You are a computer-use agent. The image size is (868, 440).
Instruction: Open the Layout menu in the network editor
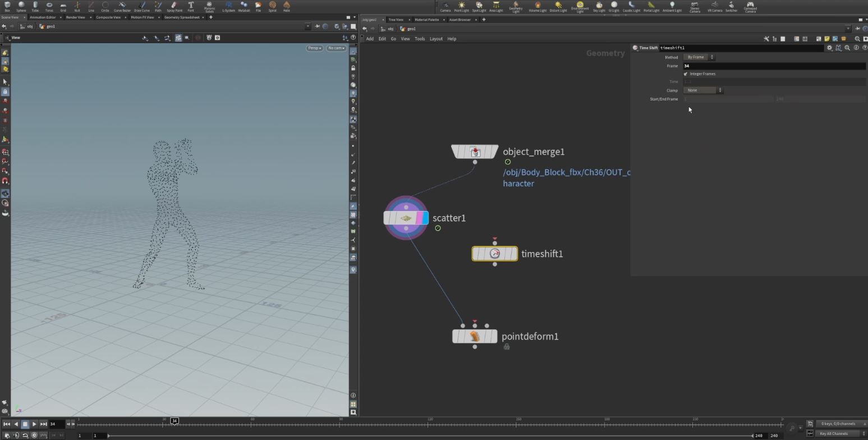(x=435, y=39)
